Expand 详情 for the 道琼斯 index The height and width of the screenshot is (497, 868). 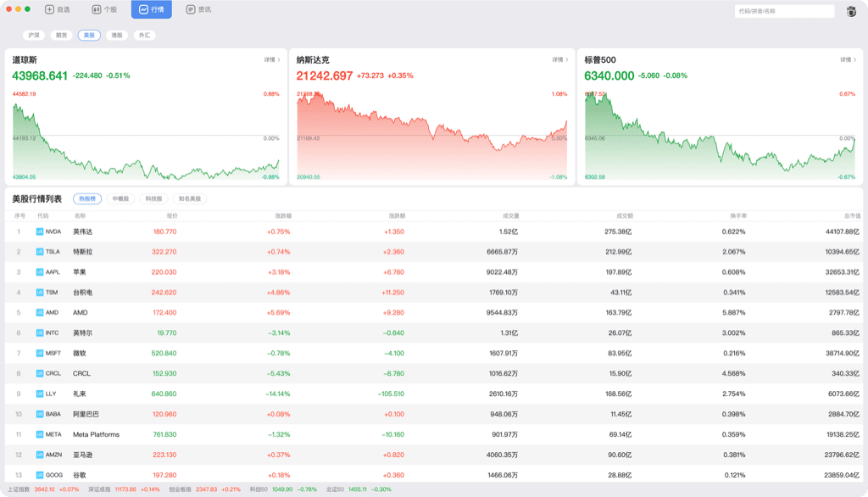point(272,60)
